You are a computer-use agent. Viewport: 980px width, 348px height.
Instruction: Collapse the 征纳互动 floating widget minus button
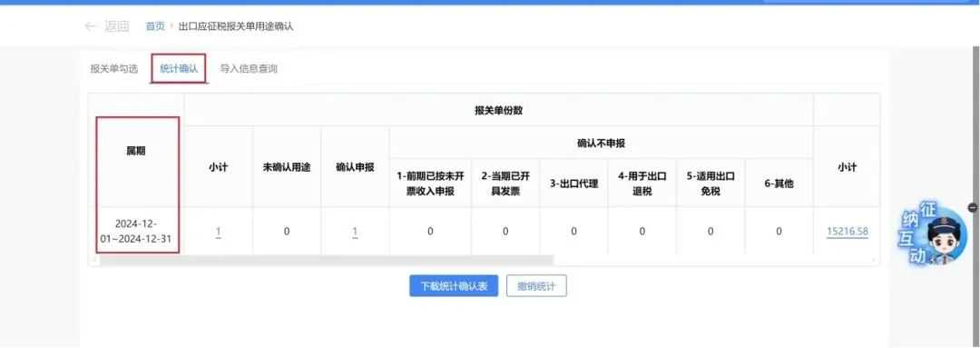point(973,207)
